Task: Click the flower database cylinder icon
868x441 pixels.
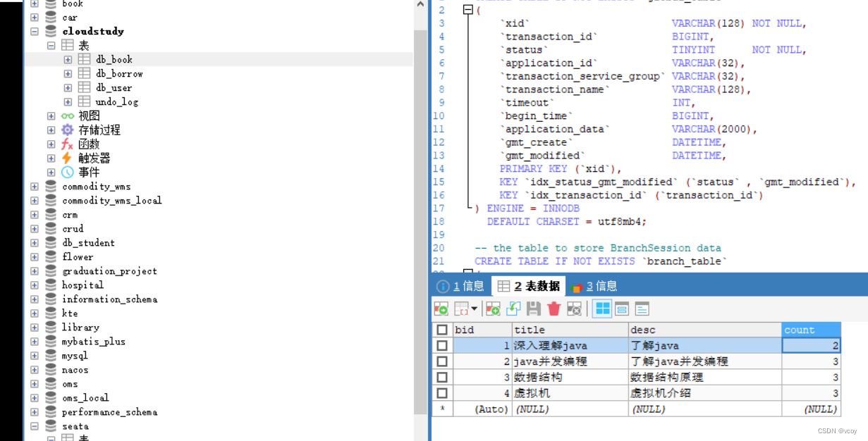Action: (50, 256)
